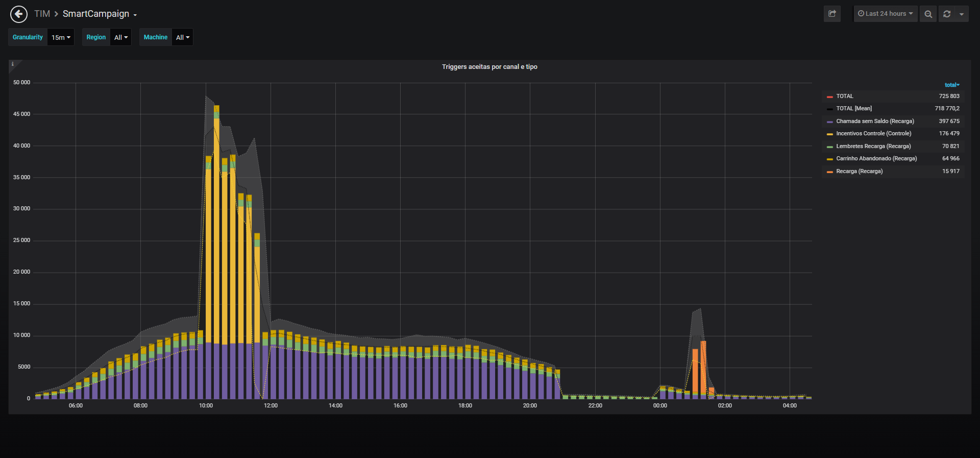Click the legend value 64 966

click(x=950, y=158)
